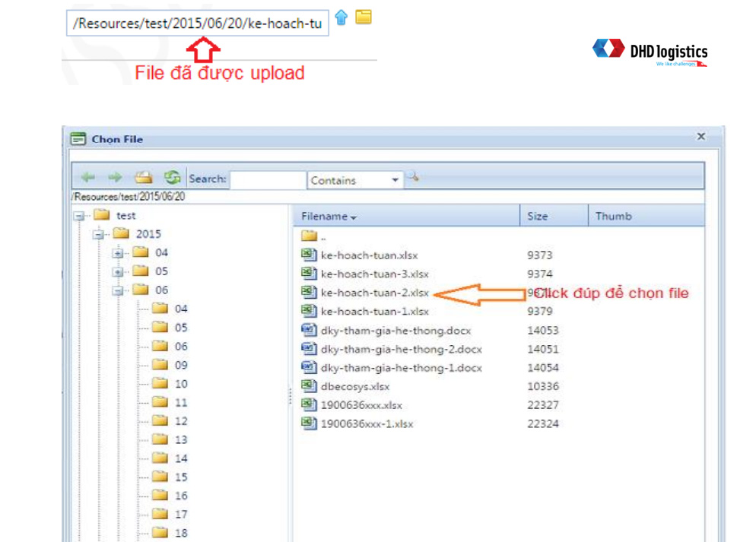This screenshot has height=542, width=756.
Task: Click the search magnifier icon beside Contains
Action: click(x=415, y=177)
